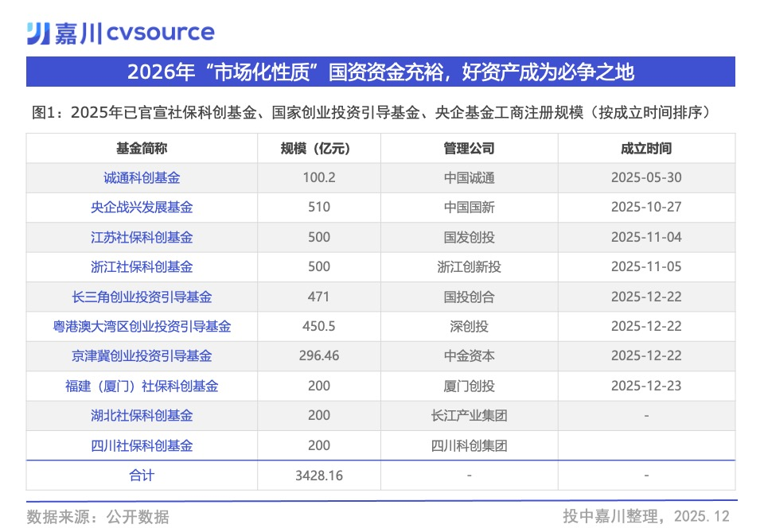Click the 四川社保科创基金 link
Image resolution: width=764 pixels, height=532 pixels.
(142, 446)
